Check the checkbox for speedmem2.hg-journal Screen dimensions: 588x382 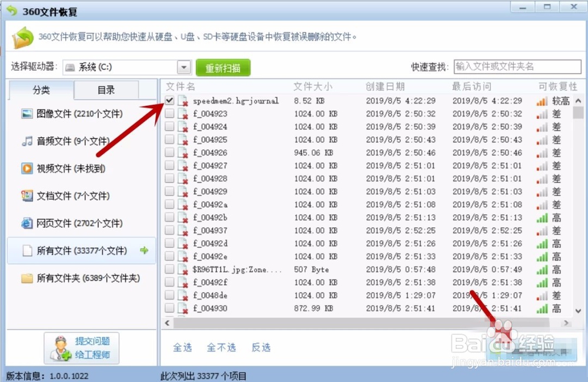point(169,100)
